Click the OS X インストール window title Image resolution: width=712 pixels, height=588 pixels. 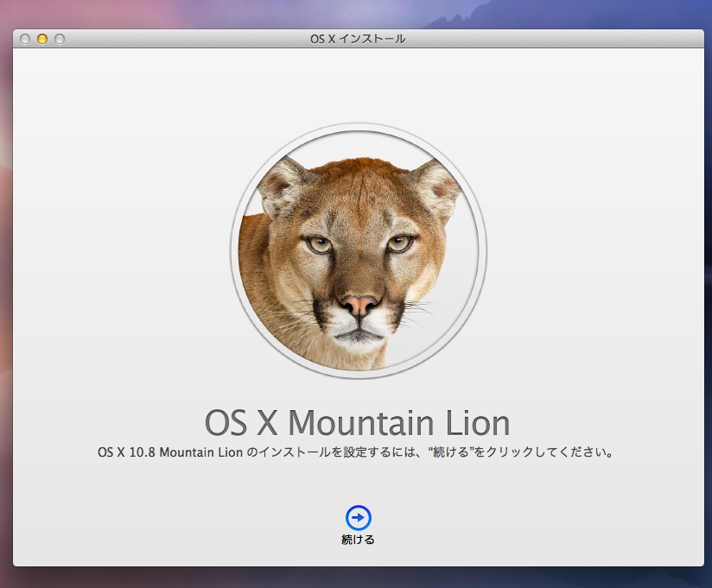[x=358, y=39]
